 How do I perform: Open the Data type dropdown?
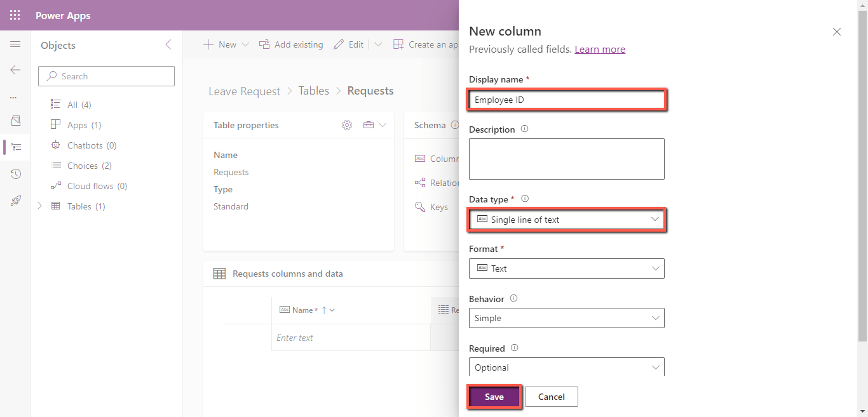[567, 220]
